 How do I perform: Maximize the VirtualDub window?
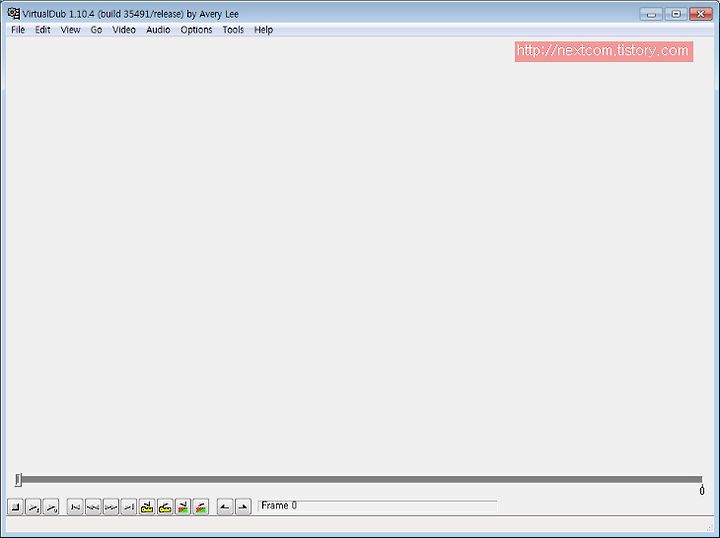click(676, 14)
